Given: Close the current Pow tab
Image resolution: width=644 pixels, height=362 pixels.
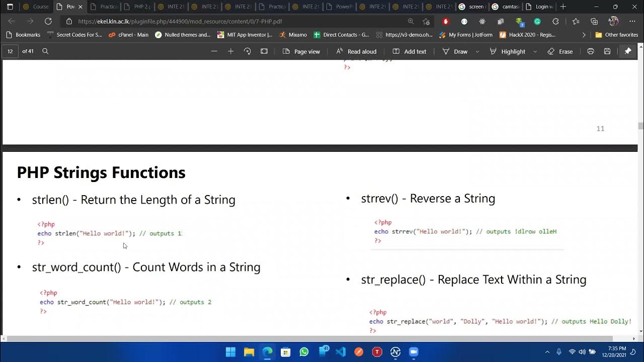Looking at the screenshot, I should pos(80,7).
